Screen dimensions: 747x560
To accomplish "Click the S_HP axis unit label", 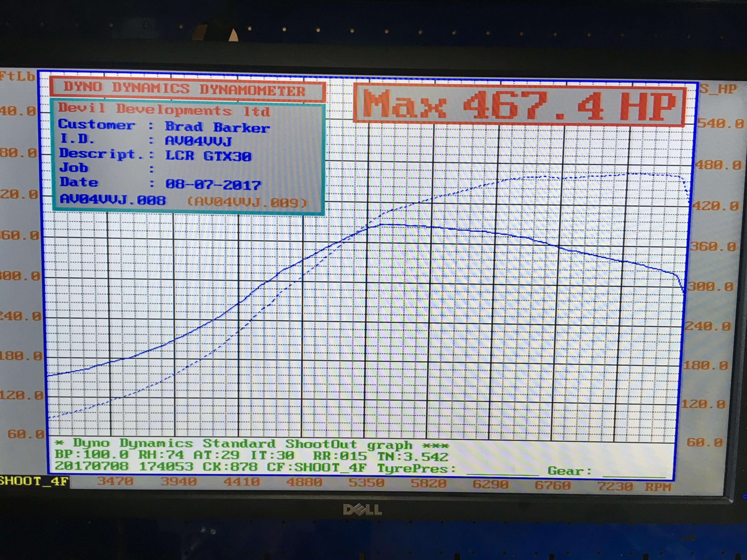I will pyautogui.click(x=717, y=89).
